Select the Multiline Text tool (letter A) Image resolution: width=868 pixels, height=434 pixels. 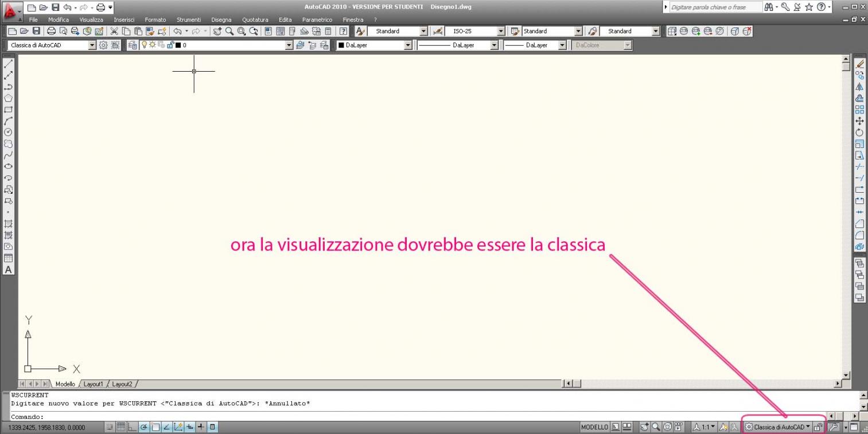(x=9, y=269)
